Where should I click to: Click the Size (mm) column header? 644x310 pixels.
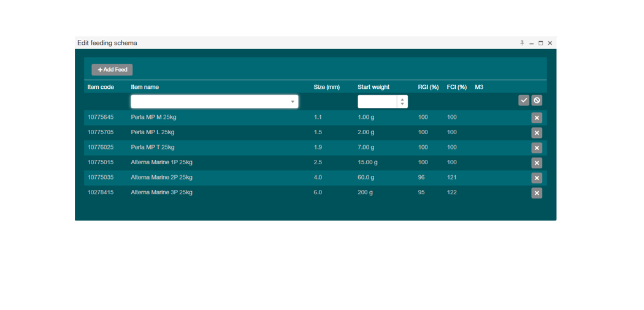326,87
